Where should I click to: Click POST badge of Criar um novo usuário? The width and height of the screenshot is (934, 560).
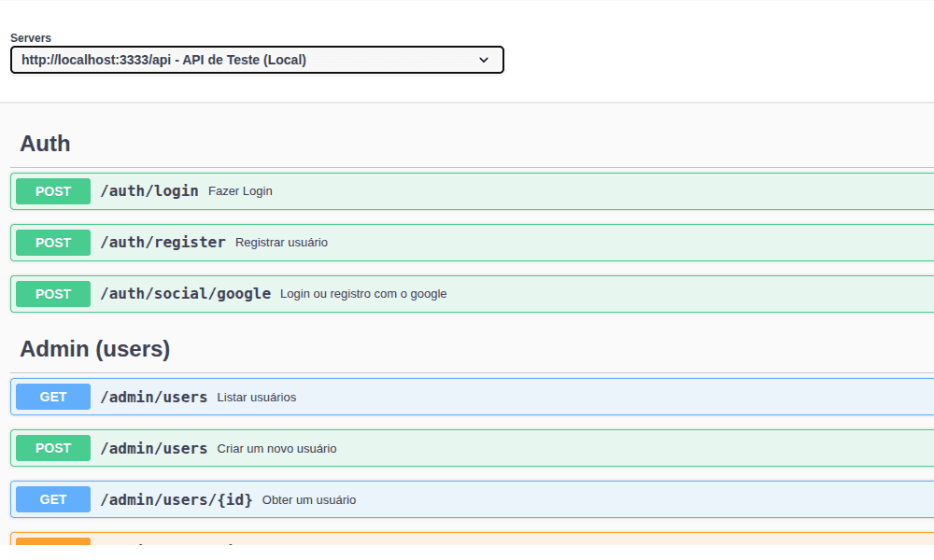coord(53,448)
